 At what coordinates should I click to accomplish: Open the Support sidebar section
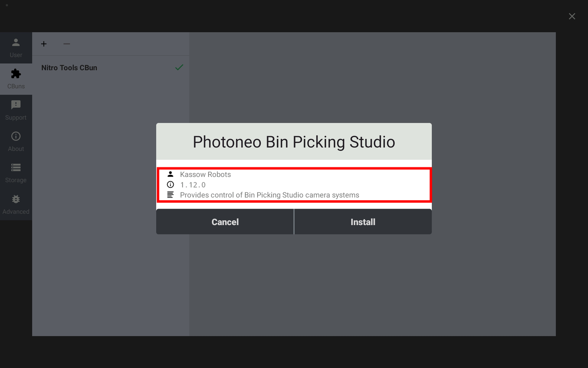click(16, 110)
